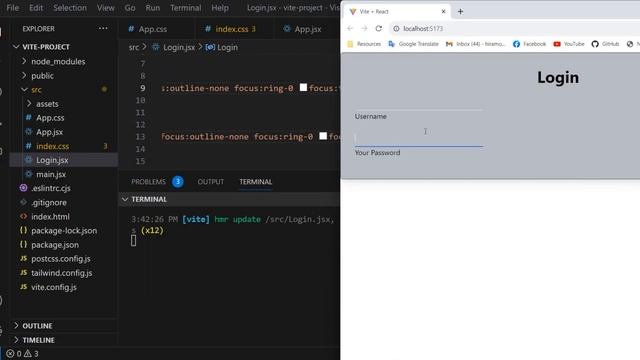640x360 pixels.
Task: Click the Login heading on the page
Action: click(x=558, y=77)
